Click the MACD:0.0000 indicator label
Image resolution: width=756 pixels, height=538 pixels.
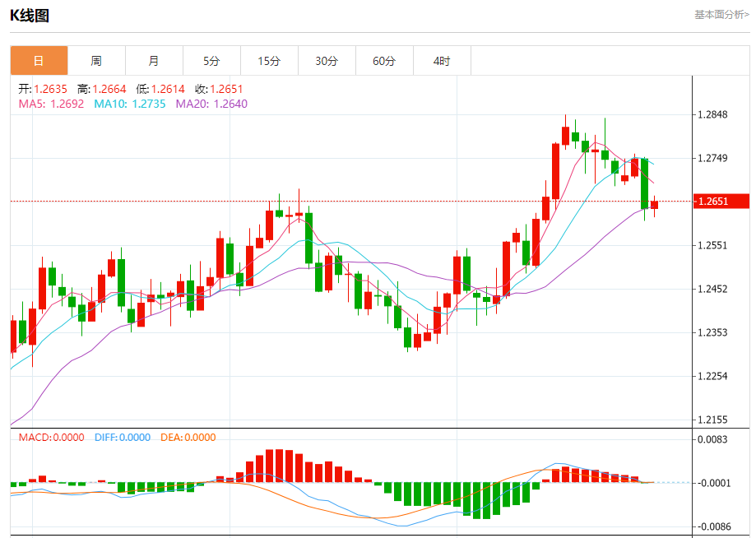tap(52, 438)
